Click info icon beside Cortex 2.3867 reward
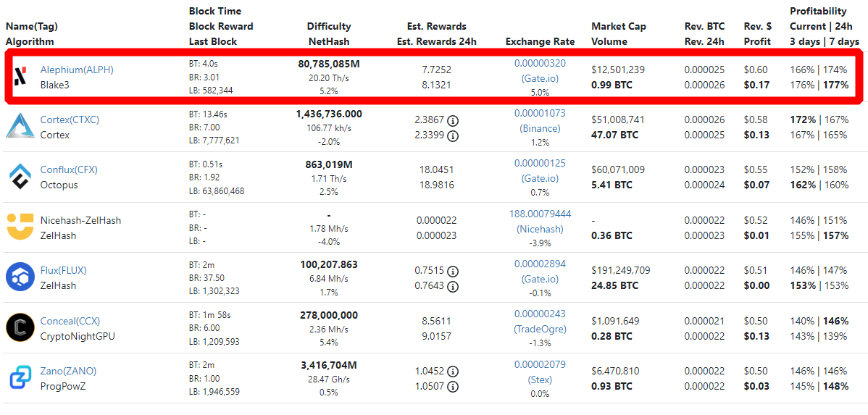Image resolution: width=868 pixels, height=415 pixels. [x=453, y=120]
